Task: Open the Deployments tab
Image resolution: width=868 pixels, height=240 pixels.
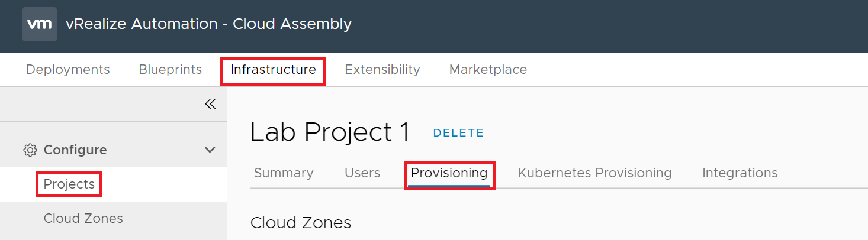Action: (x=68, y=70)
